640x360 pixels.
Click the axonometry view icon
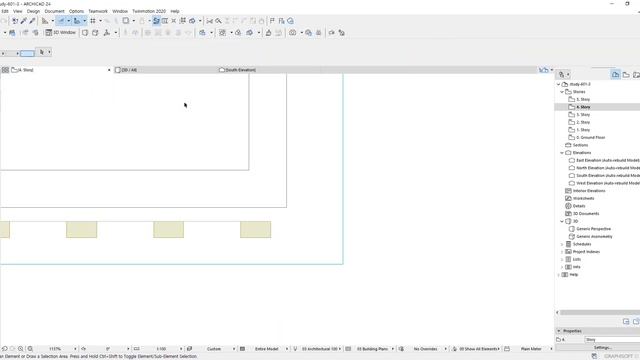(x=95, y=33)
